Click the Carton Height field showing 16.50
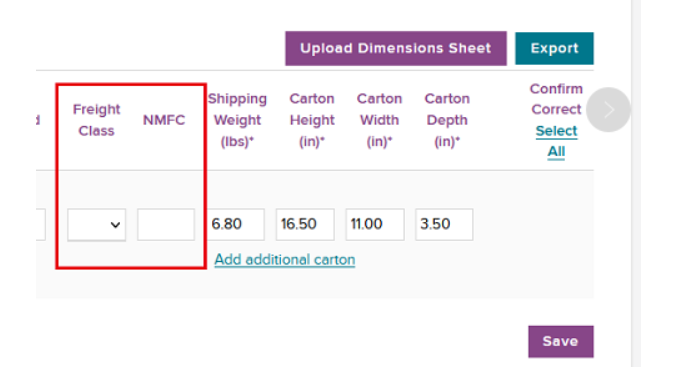The height and width of the screenshot is (367, 687). click(x=305, y=225)
